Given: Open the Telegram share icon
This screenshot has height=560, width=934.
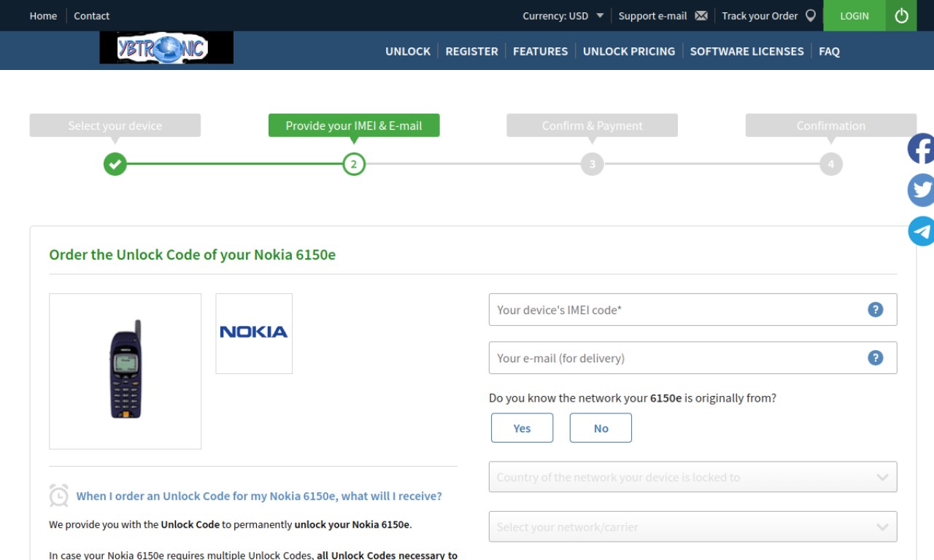Looking at the screenshot, I should (921, 231).
